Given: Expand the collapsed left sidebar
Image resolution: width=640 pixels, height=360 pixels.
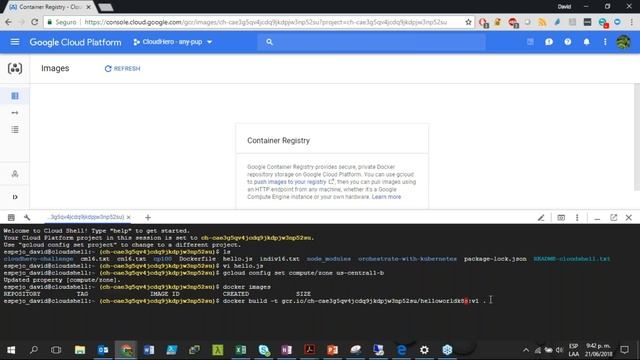Looking at the screenshot, I should 15,197.
